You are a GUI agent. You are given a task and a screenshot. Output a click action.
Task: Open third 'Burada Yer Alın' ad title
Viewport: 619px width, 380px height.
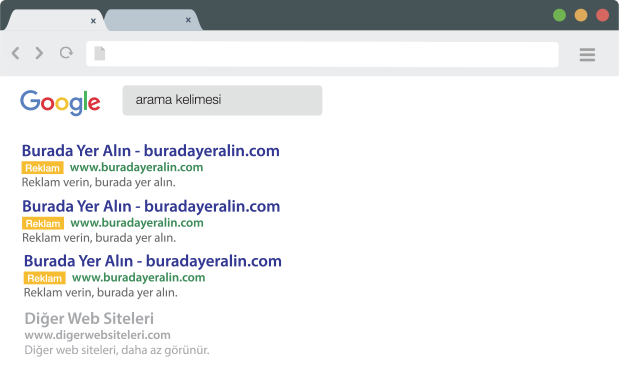(152, 261)
